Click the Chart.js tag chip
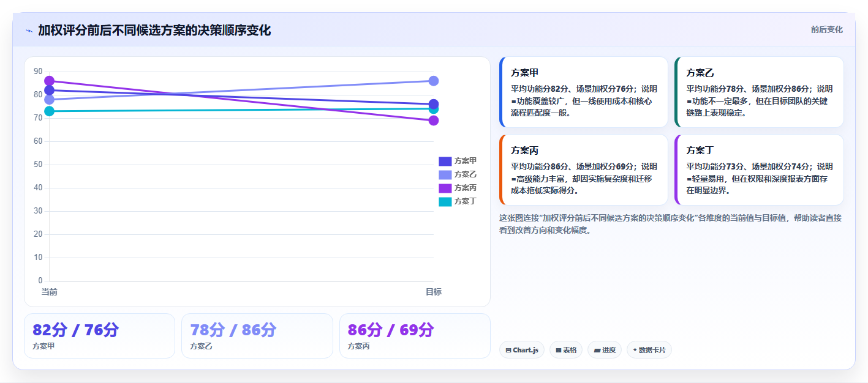Screen dimensions: 868x383 pyautogui.click(x=522, y=350)
